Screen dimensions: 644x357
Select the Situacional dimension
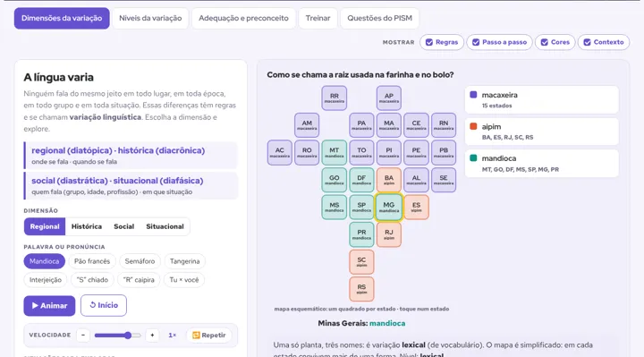[165, 226]
